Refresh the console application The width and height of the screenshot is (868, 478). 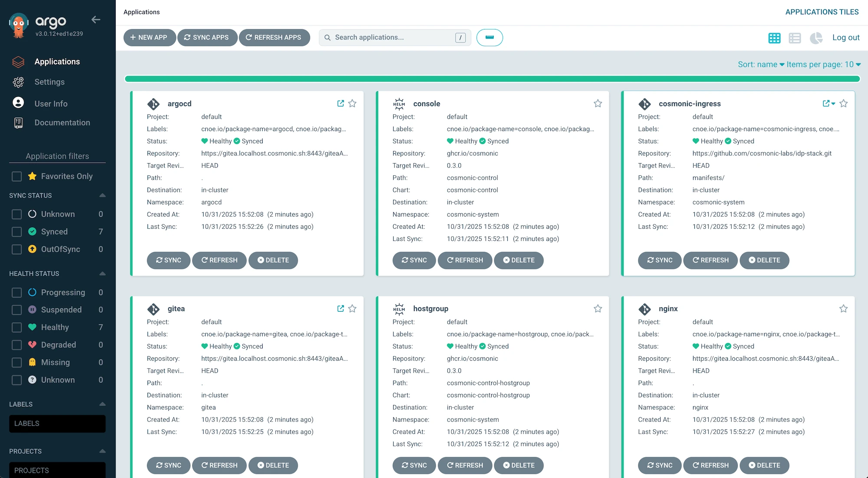point(465,260)
